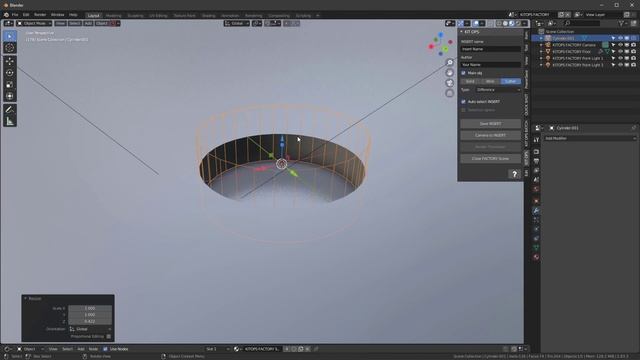
Task: Click the Close FACTORY Scene button
Action: coord(490,158)
